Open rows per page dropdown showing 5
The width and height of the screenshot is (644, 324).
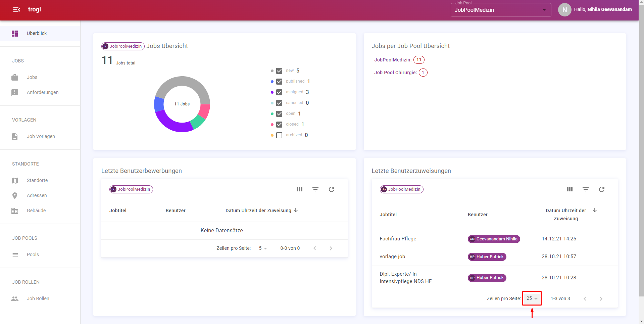263,248
